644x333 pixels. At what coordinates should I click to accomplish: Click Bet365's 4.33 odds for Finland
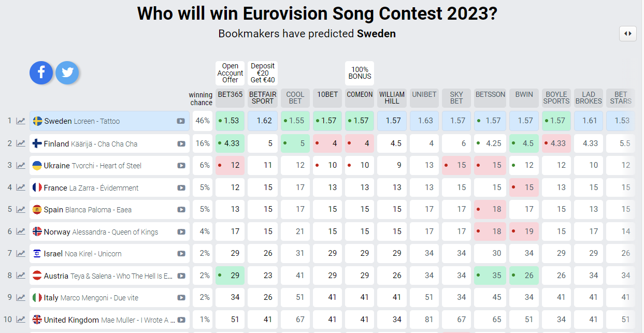point(230,143)
